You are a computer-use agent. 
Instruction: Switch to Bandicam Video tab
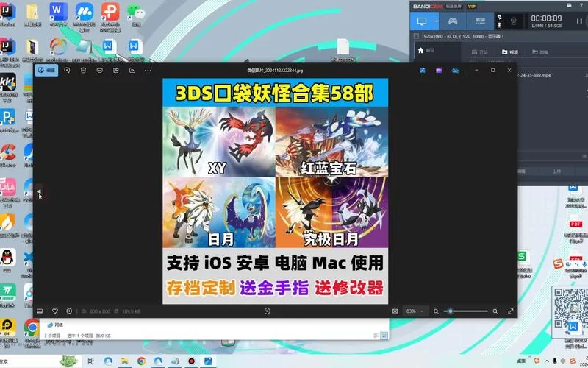point(510,52)
